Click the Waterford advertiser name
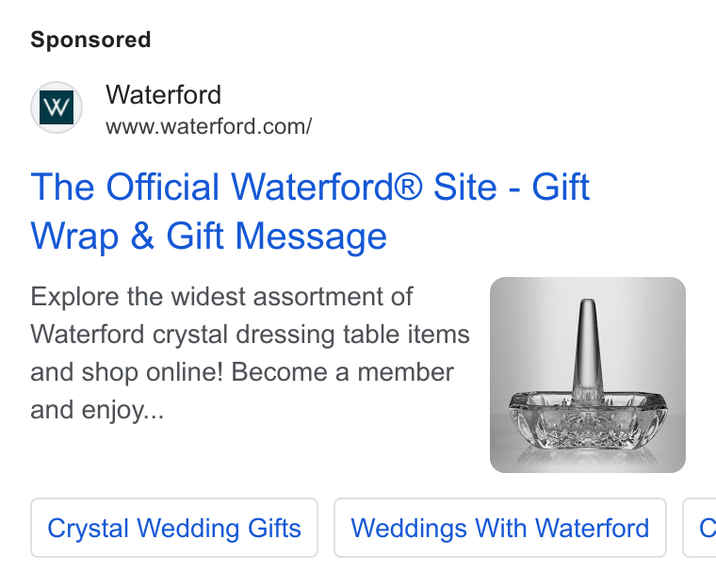Image resolution: width=716 pixels, height=588 pixels. click(x=164, y=95)
